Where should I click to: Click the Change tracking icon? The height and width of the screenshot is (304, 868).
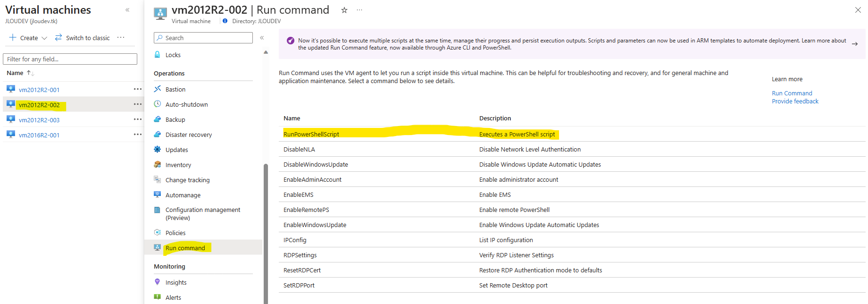(158, 180)
